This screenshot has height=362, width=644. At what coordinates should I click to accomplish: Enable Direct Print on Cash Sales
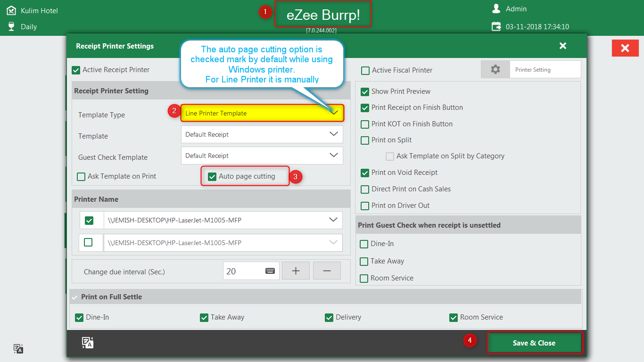click(x=364, y=189)
